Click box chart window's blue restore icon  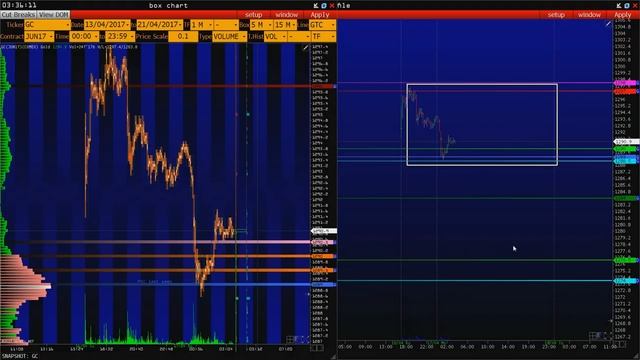(x=324, y=5)
